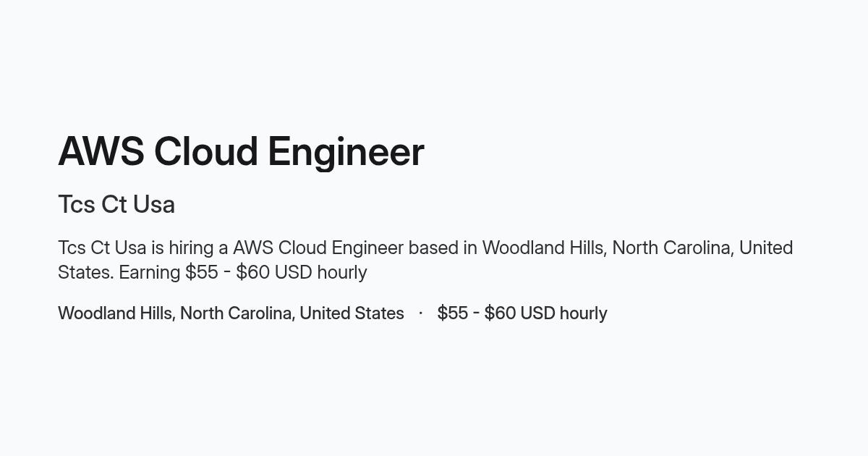Click 'based in' within the description sentence
Screen dimensions: 868x456
coord(443,248)
